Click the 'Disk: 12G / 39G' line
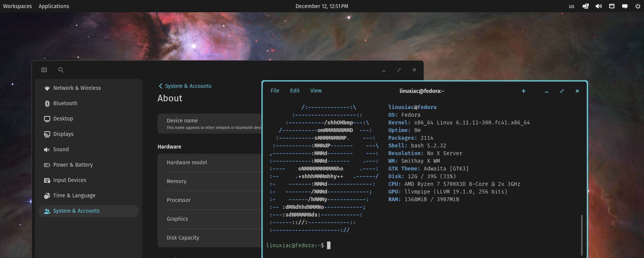 422,176
